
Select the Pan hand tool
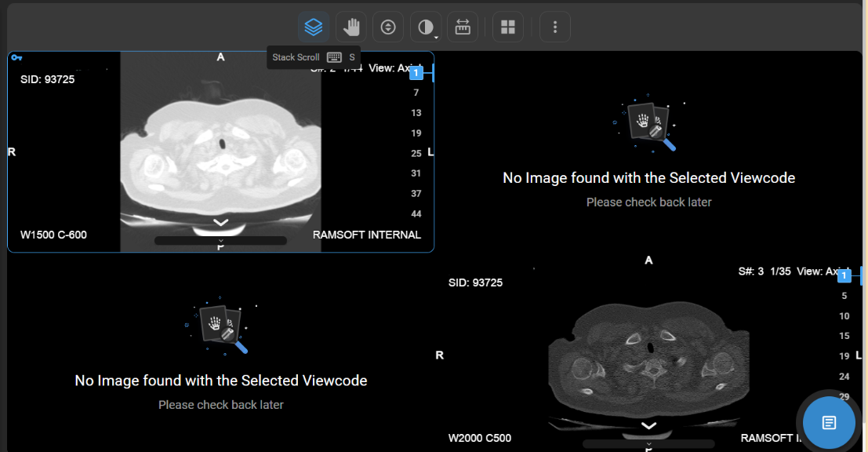pos(351,27)
